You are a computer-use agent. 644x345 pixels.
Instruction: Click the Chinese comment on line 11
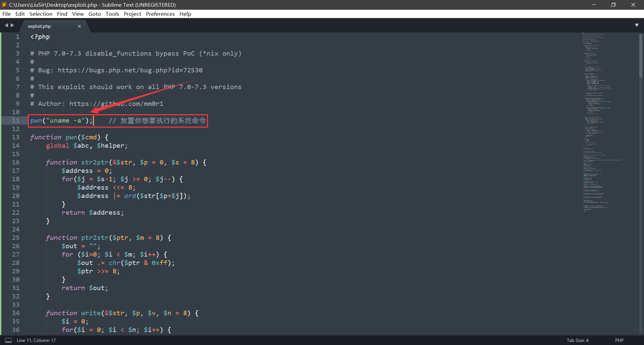click(157, 121)
